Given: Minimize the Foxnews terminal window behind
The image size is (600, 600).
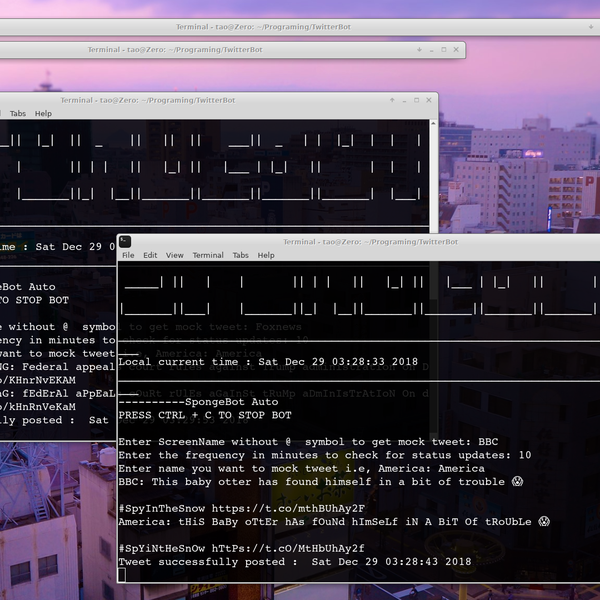Looking at the screenshot, I should click(403, 100).
